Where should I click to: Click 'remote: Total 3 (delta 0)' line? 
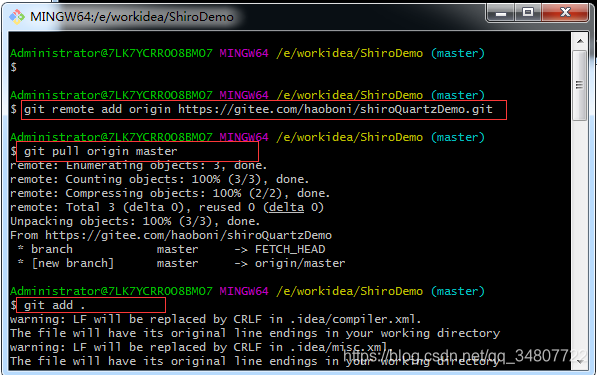[x=167, y=207]
